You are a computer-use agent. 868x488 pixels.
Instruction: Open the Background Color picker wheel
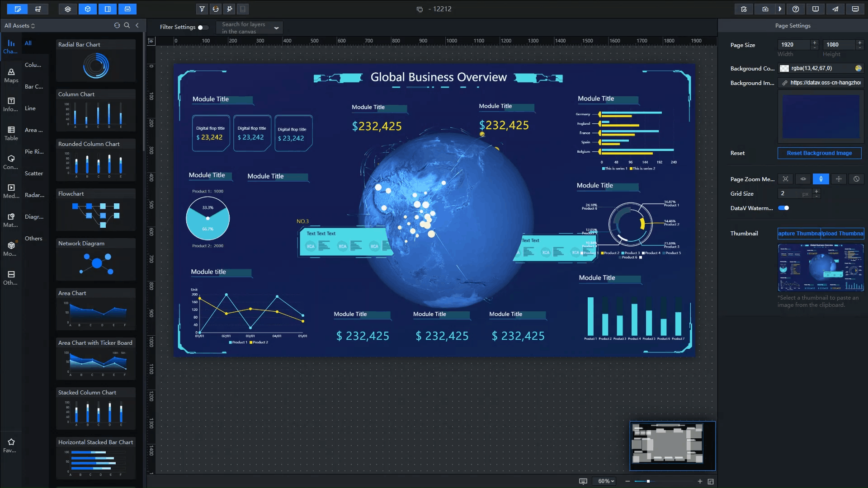(x=858, y=69)
